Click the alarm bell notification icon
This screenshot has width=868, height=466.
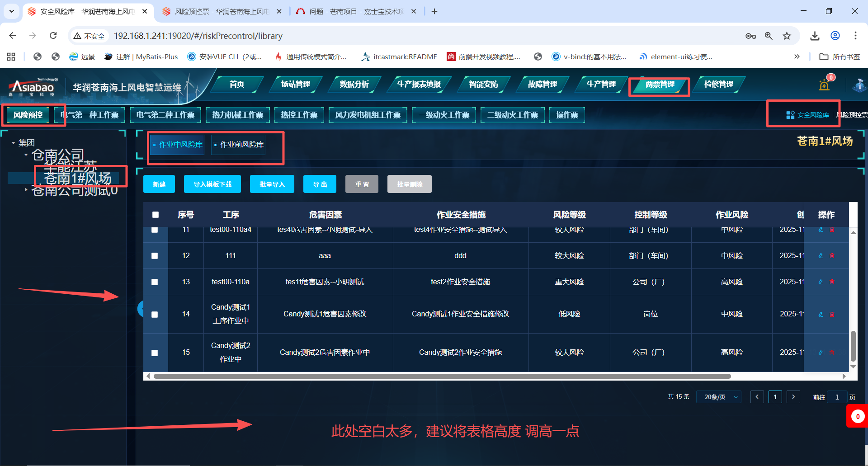point(824,85)
